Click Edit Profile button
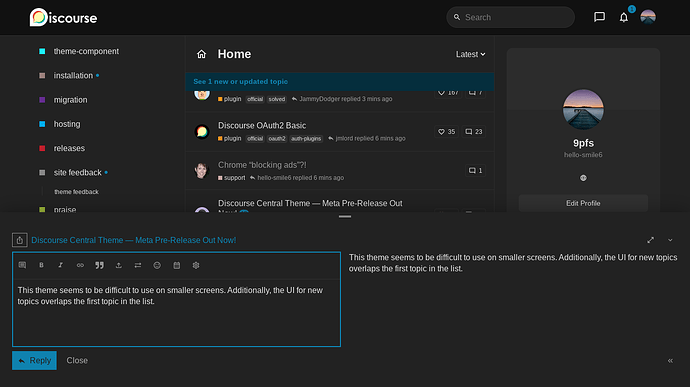The height and width of the screenshot is (387, 690). [x=583, y=203]
